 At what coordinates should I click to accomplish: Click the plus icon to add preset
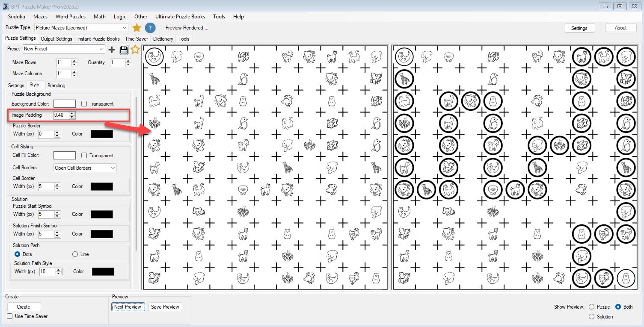(112, 50)
